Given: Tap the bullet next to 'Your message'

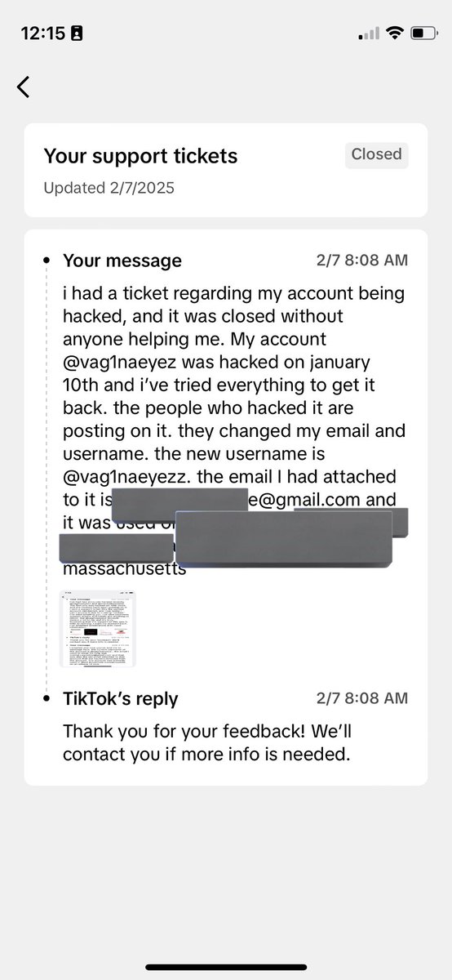Looking at the screenshot, I should point(47,261).
